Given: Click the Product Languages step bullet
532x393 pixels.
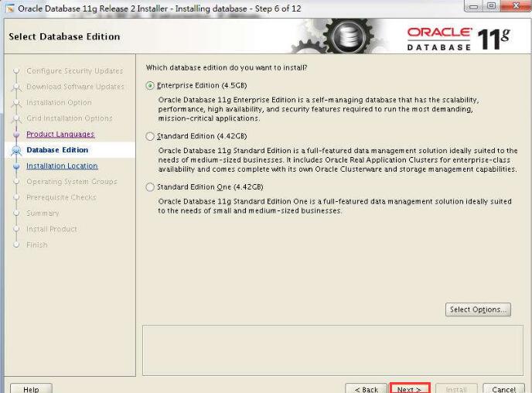Looking at the screenshot, I should (16, 135).
